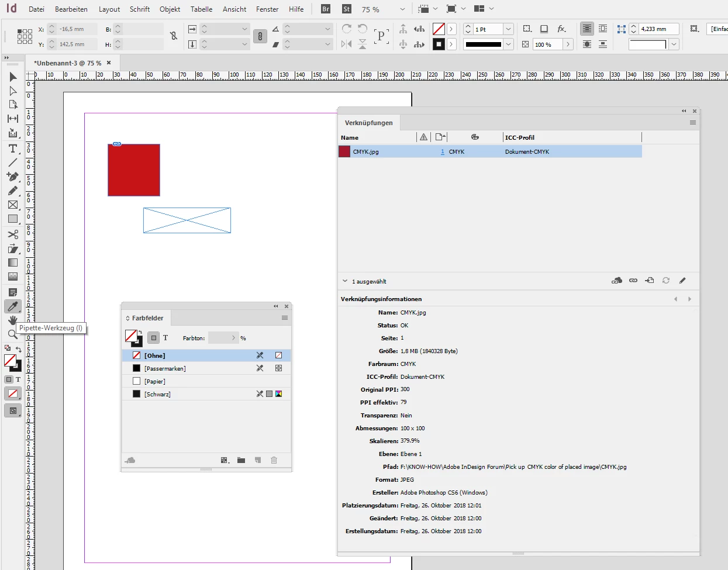Image resolution: width=728 pixels, height=570 pixels.
Task: Select the Direct Selection tool
Action: coord(13,91)
